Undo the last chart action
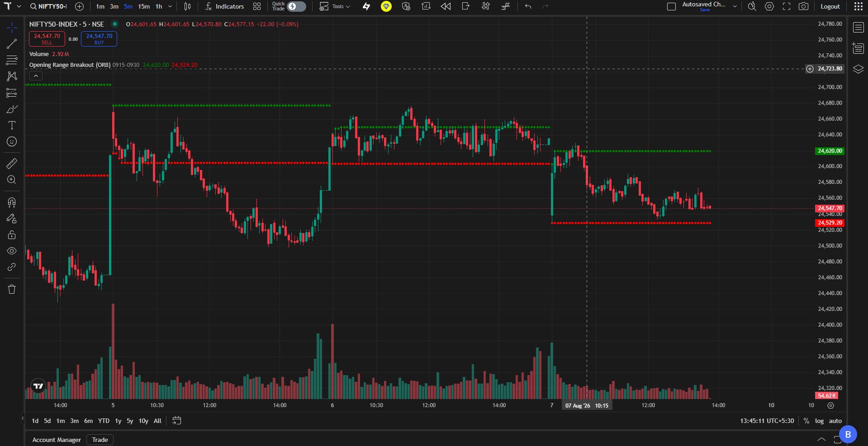Image resolution: width=868 pixels, height=446 pixels. (x=528, y=6)
